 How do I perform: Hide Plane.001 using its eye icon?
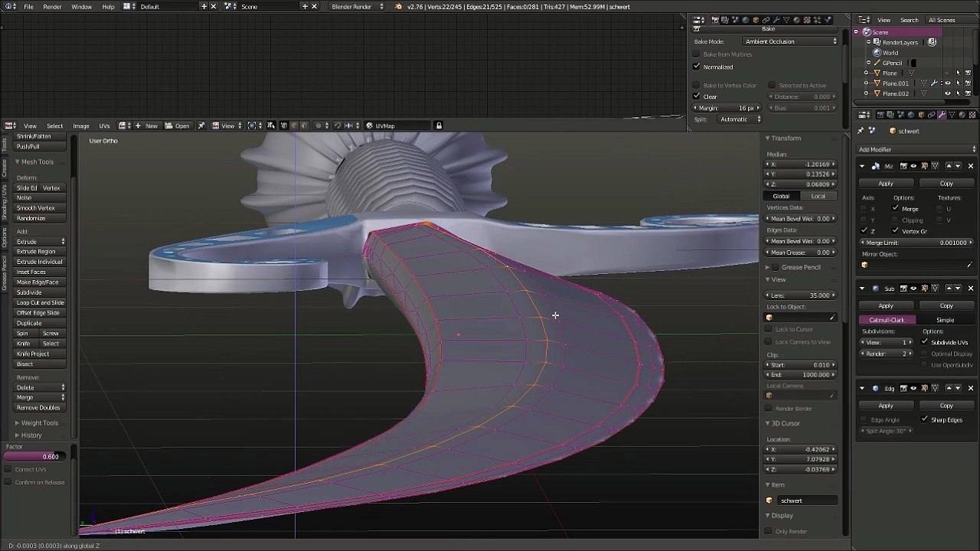948,83
